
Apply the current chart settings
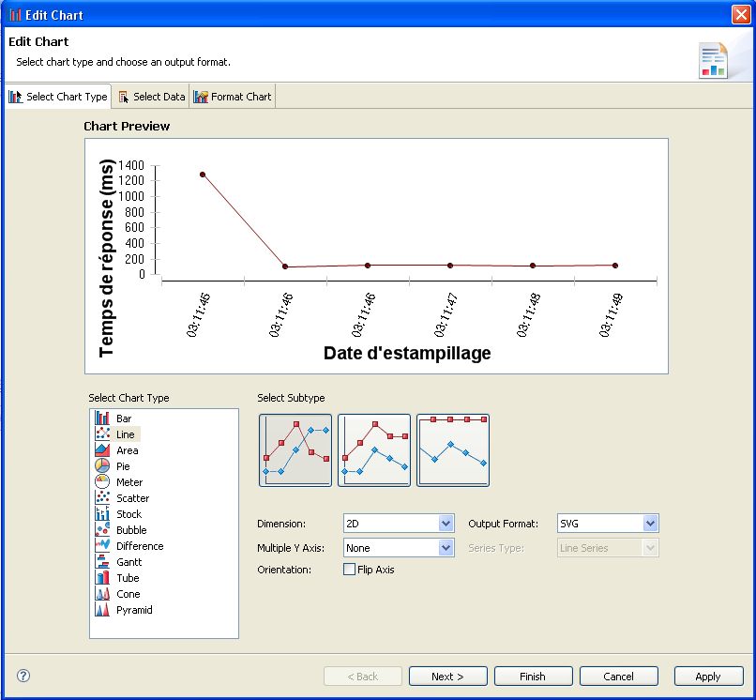[x=708, y=676]
